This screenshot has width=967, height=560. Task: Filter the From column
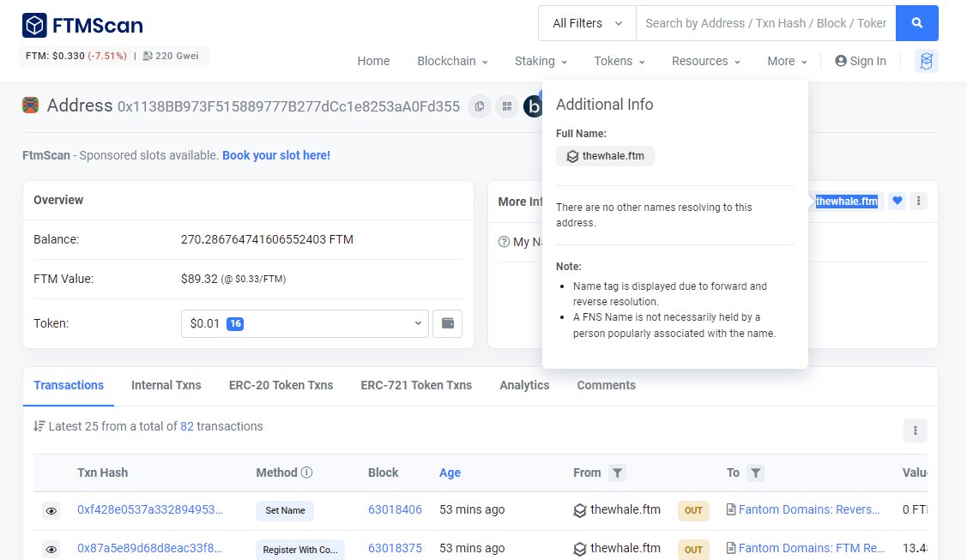pyautogui.click(x=617, y=473)
